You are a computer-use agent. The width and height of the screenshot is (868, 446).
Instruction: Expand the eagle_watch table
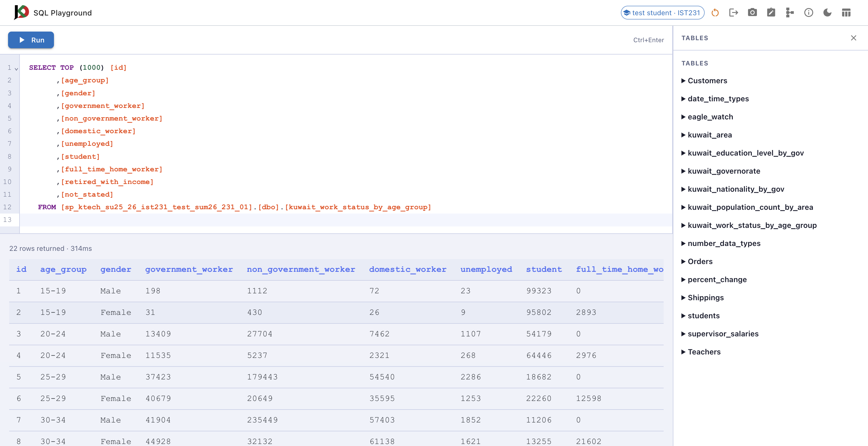point(707,117)
